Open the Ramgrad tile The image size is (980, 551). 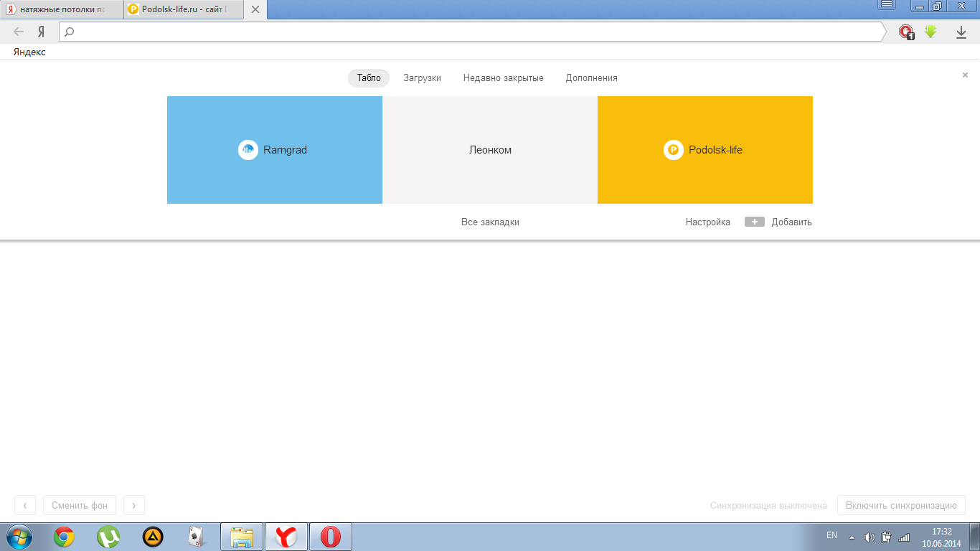point(275,150)
